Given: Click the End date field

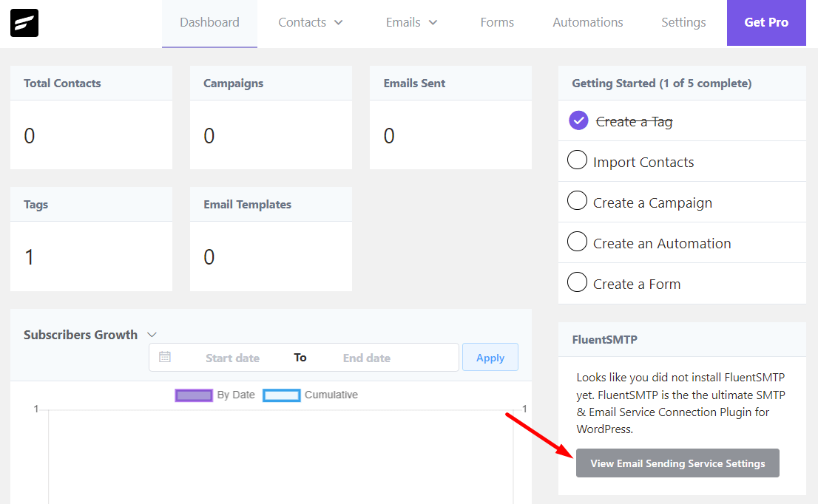Looking at the screenshot, I should [x=367, y=358].
